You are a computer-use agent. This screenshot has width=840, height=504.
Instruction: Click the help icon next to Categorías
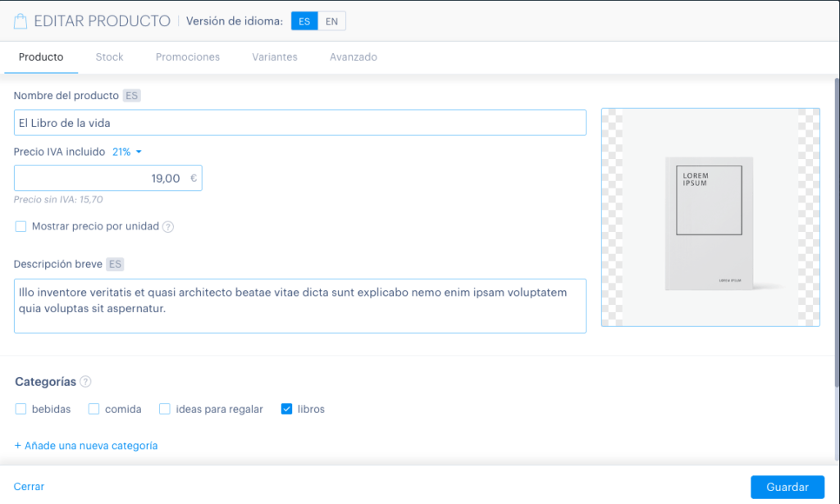coord(85,381)
